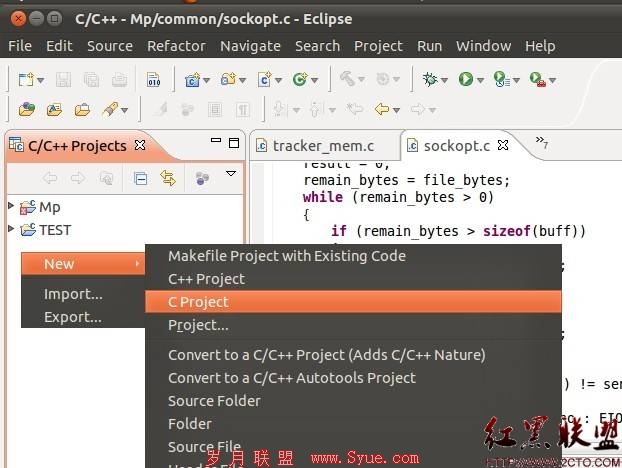Click the New C Source File icon

(x=265, y=80)
